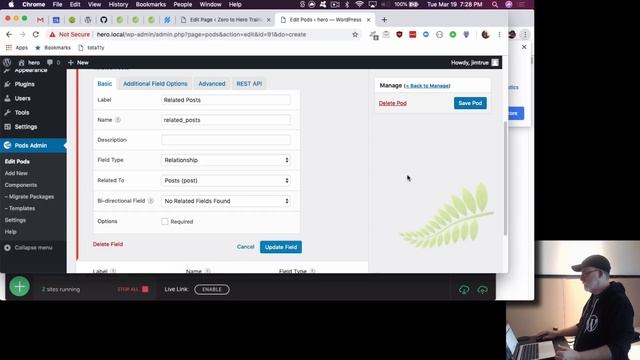
Task: Open Chrome three-dot menu
Action: click(499, 35)
